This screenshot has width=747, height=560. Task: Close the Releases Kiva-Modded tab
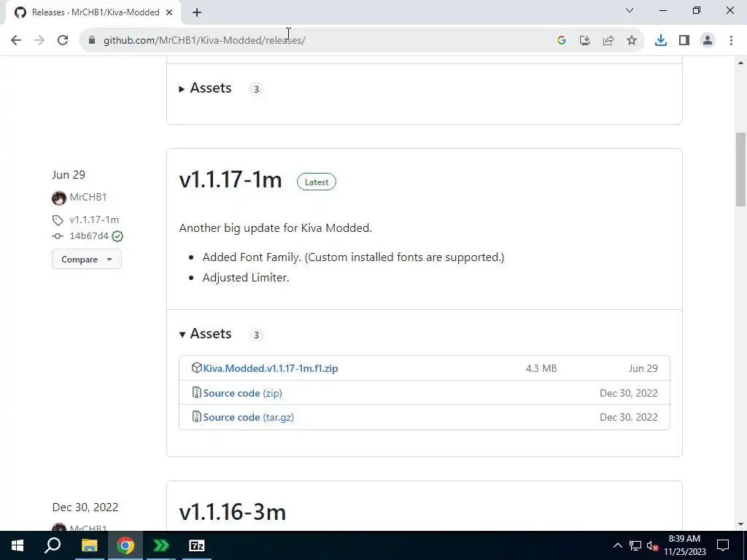[169, 12]
